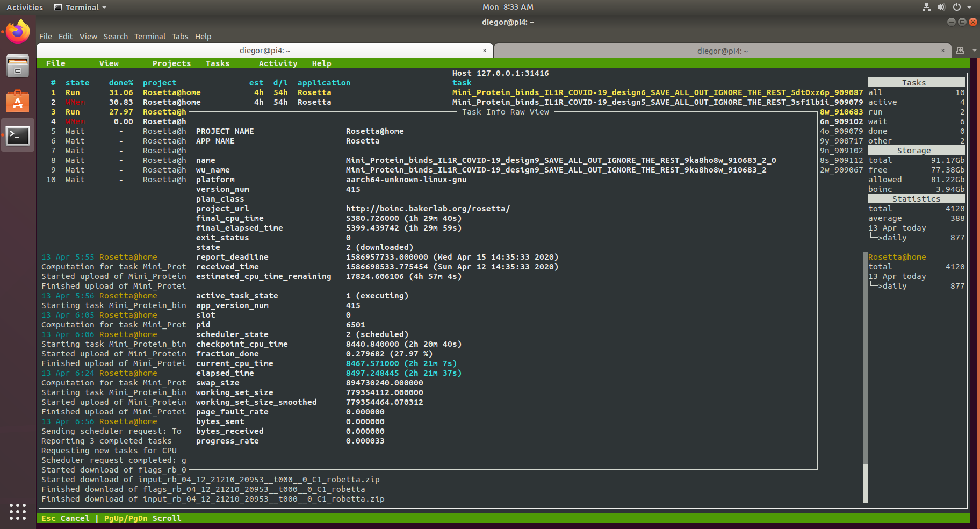The width and height of the screenshot is (980, 529).
Task: Click the Tasks panel header
Action: (916, 83)
